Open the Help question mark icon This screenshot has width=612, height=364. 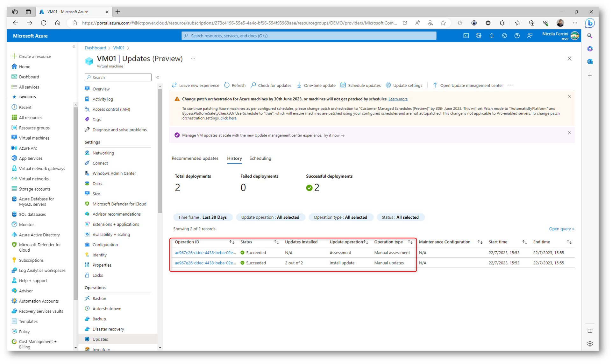click(x=517, y=36)
